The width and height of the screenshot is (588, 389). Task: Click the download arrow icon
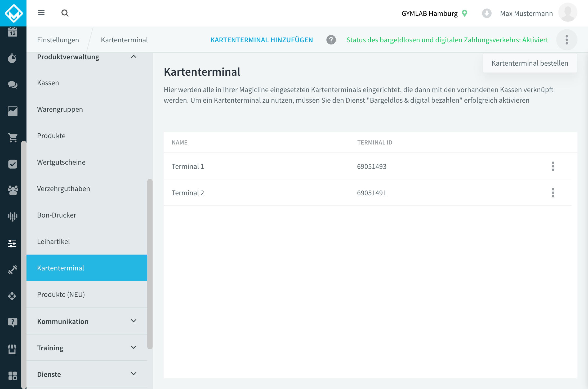coord(487,13)
